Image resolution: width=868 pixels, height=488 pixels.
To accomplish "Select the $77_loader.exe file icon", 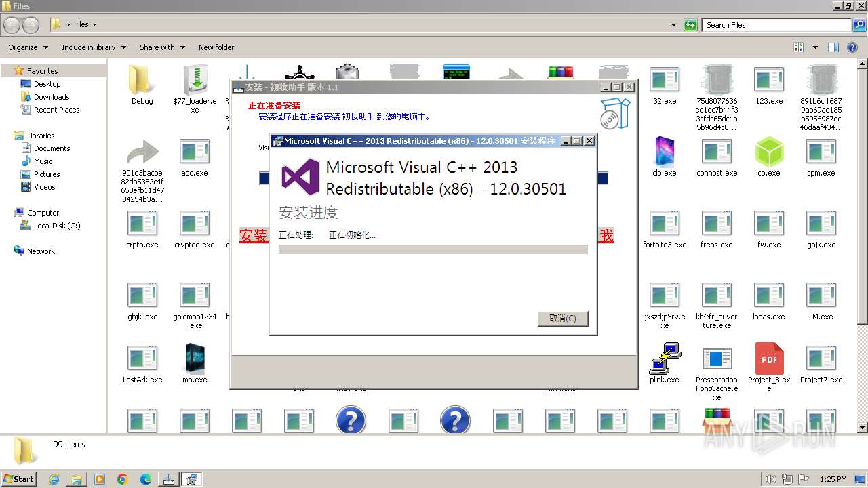I will click(195, 80).
